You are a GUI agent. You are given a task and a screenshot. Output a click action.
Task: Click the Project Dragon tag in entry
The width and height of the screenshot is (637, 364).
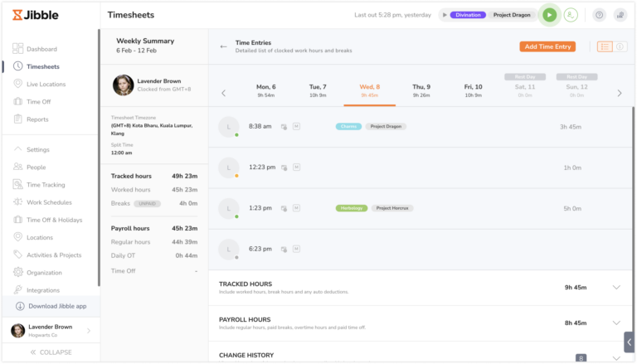click(386, 126)
